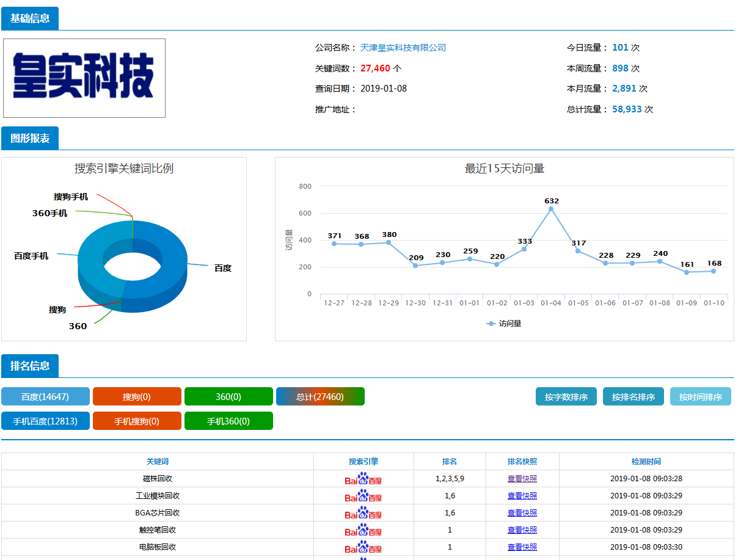Click the 今日流量 value 101

click(620, 48)
